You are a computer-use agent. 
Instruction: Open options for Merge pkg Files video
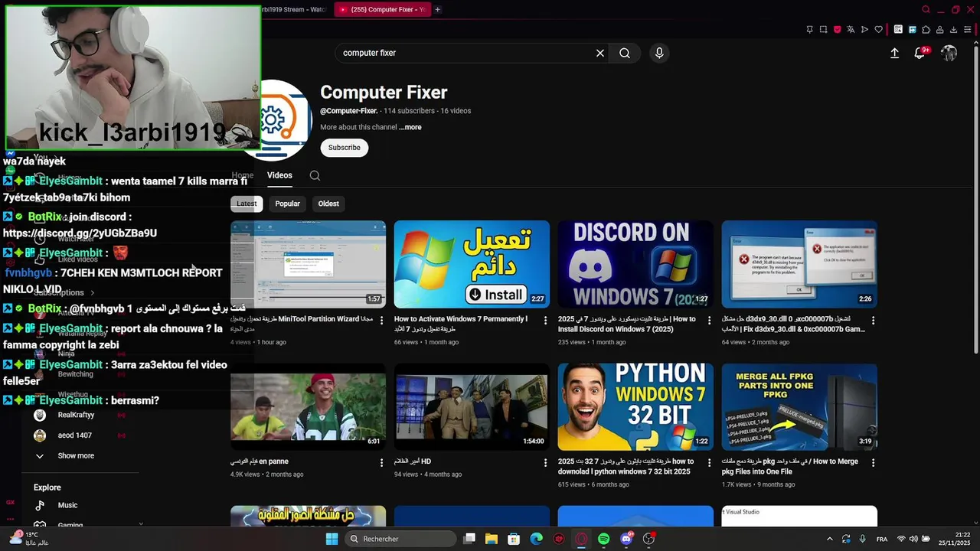click(873, 462)
